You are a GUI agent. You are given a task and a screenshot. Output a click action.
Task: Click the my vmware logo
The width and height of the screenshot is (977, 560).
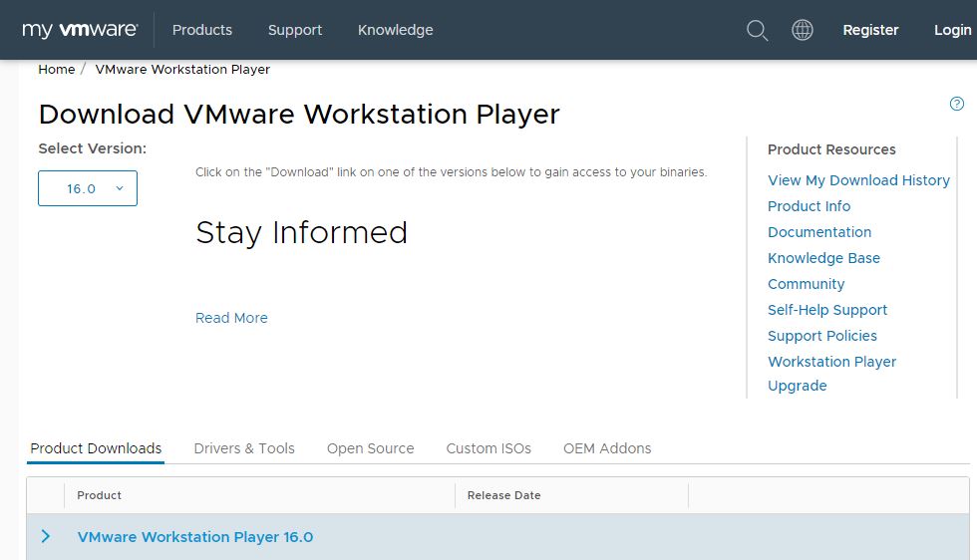click(80, 30)
